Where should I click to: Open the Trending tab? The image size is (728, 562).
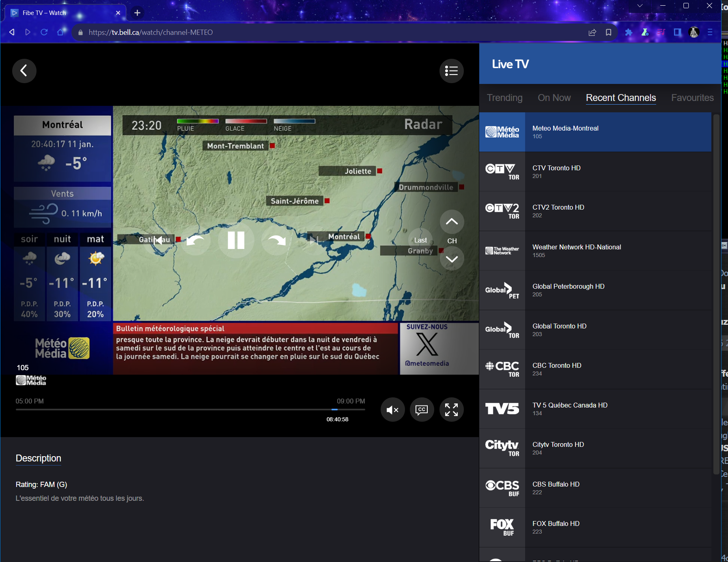pyautogui.click(x=504, y=98)
